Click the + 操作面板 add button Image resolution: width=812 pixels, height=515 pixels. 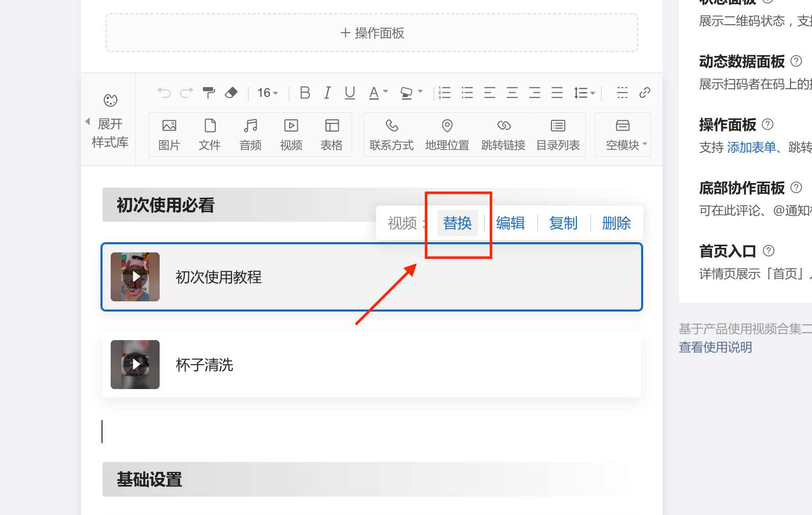(x=372, y=33)
